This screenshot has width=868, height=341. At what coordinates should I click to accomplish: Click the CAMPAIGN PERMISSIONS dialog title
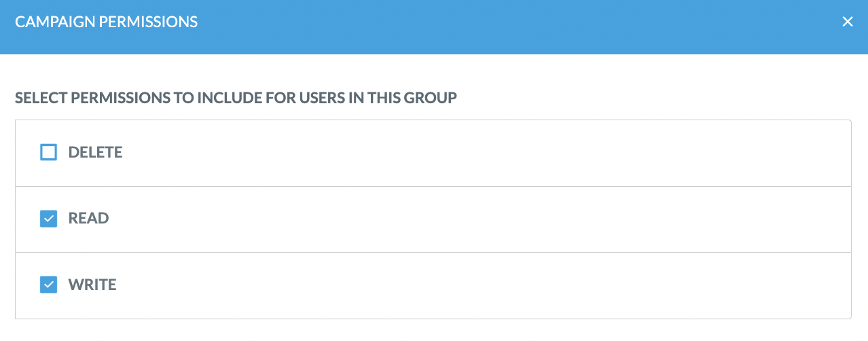(x=107, y=22)
